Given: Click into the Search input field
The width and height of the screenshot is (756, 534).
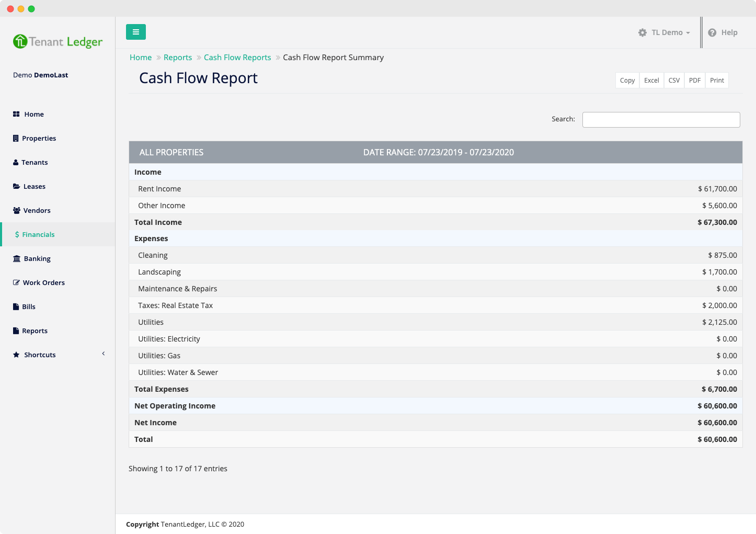Looking at the screenshot, I should coord(661,120).
